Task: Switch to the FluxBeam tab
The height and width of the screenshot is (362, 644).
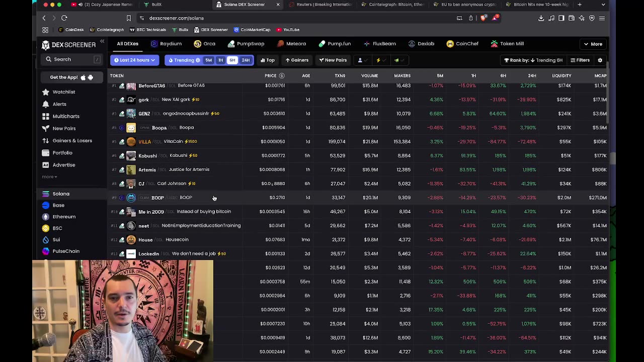Action: coord(379,44)
